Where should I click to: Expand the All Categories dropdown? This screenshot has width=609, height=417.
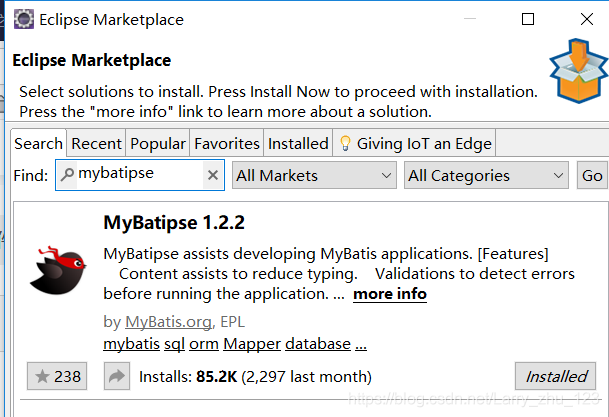point(486,175)
